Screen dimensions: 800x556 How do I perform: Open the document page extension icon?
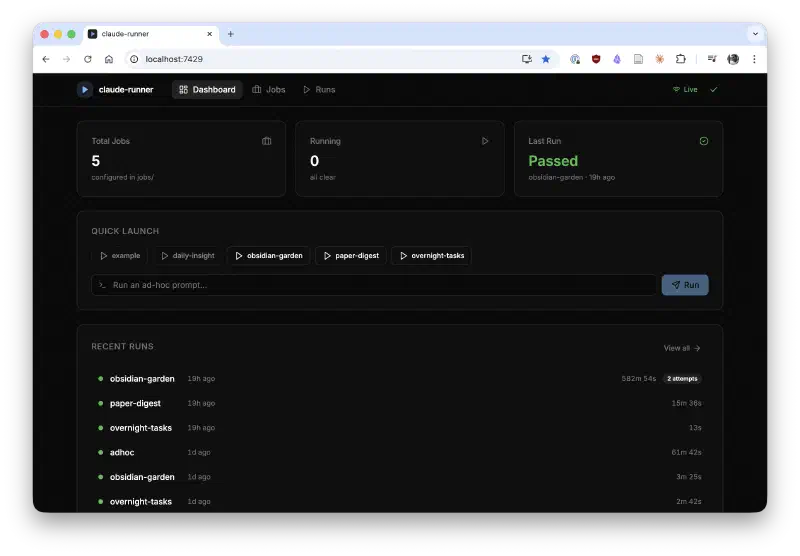pyautogui.click(x=638, y=59)
